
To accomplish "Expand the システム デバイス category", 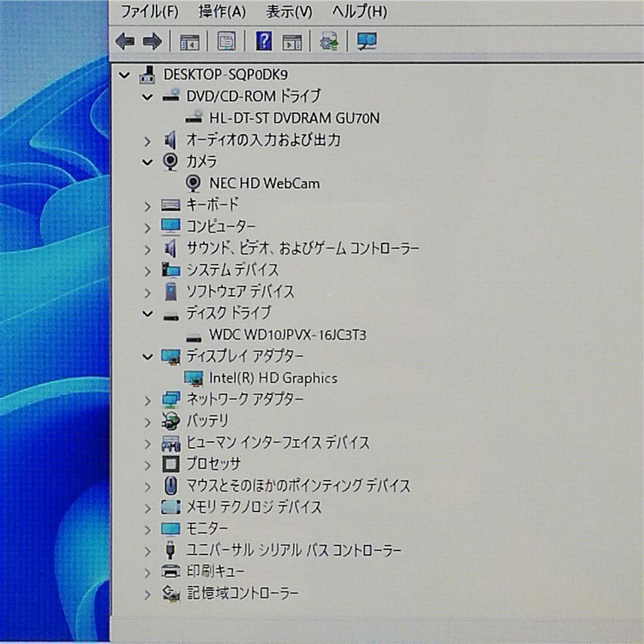I will click(x=147, y=271).
